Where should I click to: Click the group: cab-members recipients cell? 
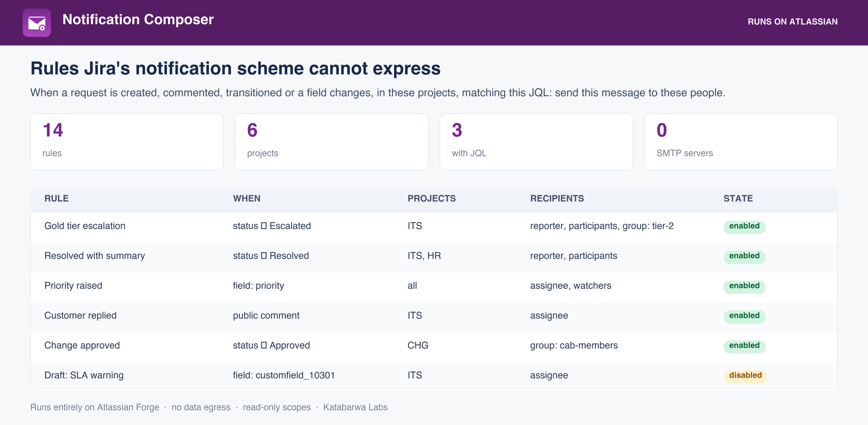(574, 346)
